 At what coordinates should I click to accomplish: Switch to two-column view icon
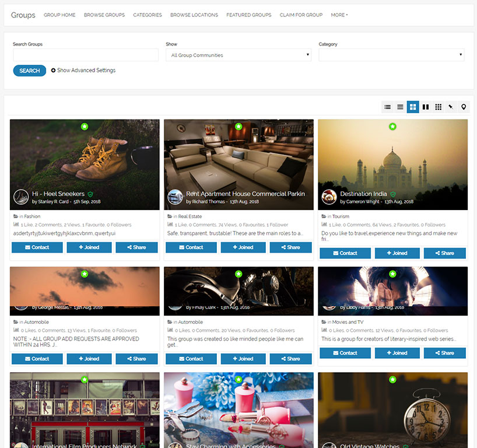coord(426,107)
